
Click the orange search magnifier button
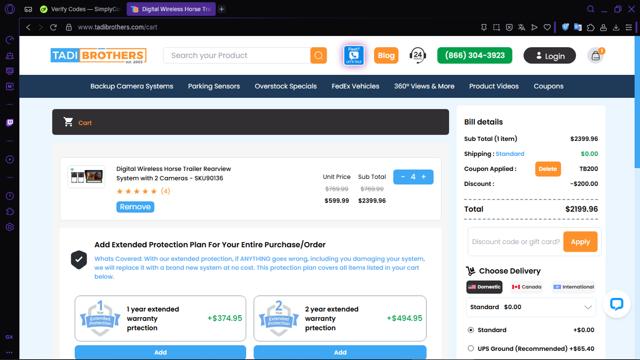(x=318, y=56)
